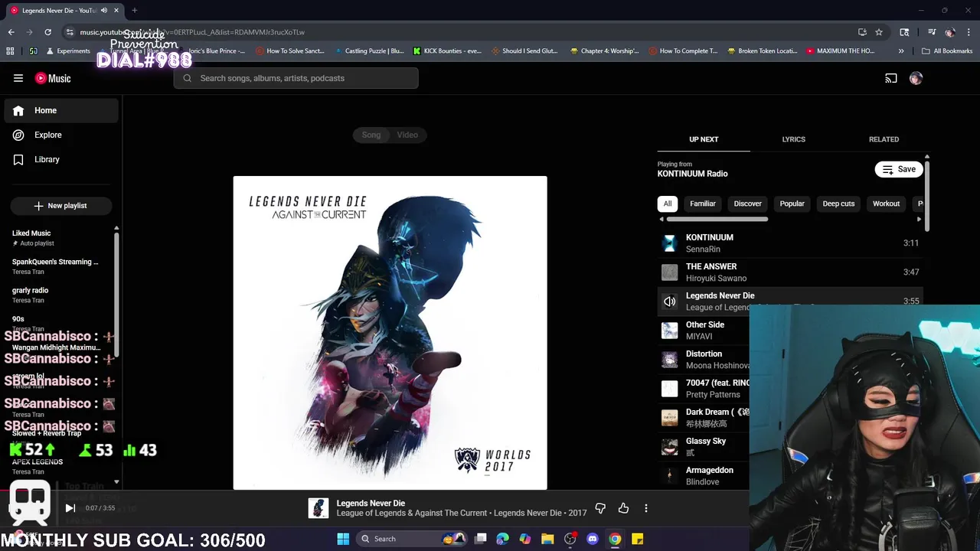
Task: Create a New playlist
Action: [x=61, y=205]
